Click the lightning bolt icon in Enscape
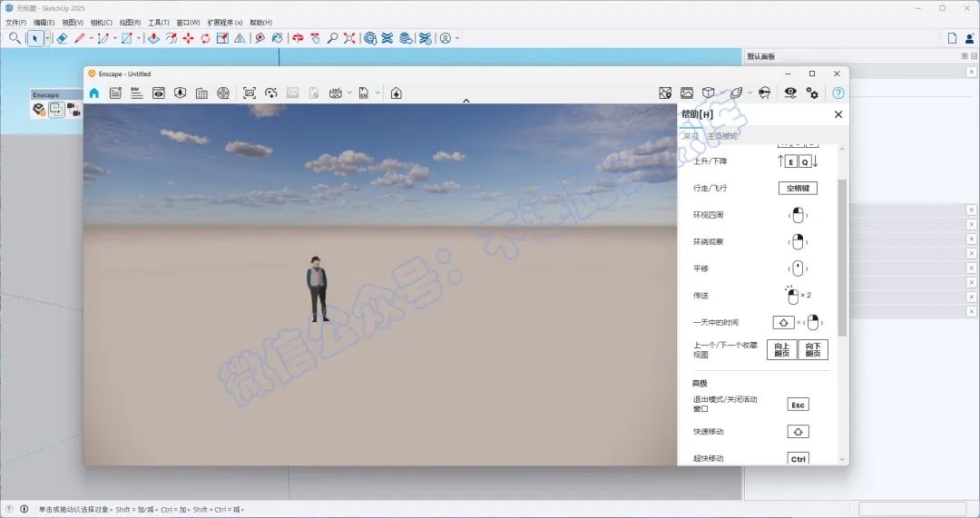This screenshot has height=518, width=980. tap(397, 93)
